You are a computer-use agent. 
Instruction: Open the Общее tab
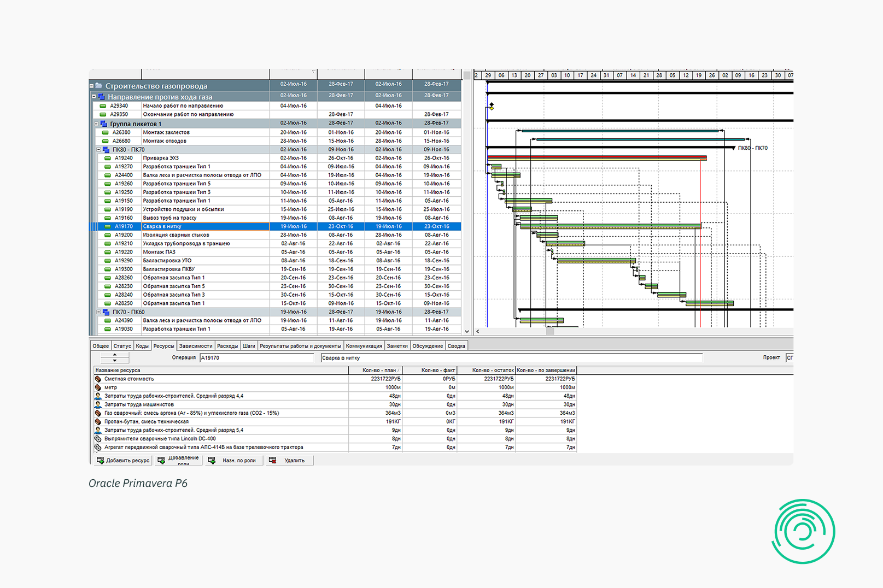101,346
